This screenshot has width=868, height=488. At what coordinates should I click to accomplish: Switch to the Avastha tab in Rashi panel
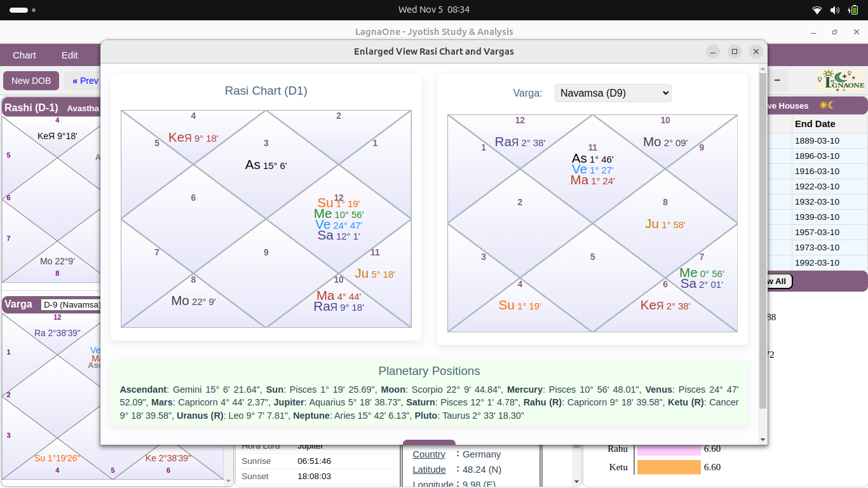[x=83, y=108]
